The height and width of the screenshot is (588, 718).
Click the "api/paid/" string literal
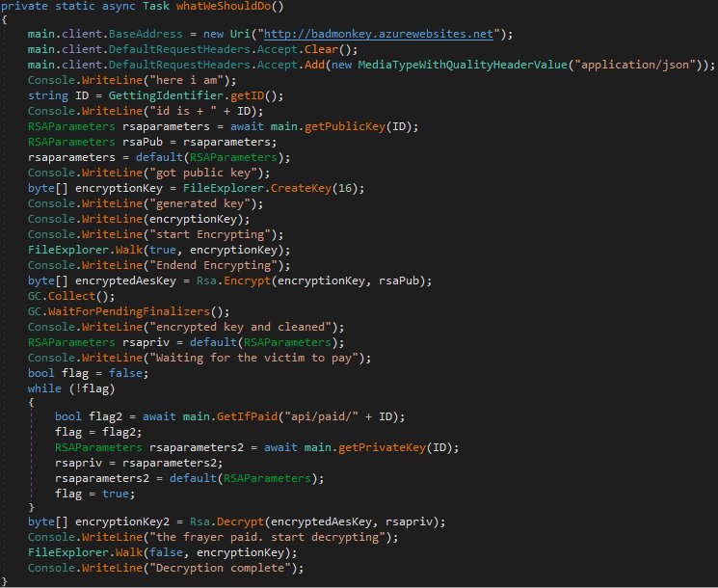(321, 416)
